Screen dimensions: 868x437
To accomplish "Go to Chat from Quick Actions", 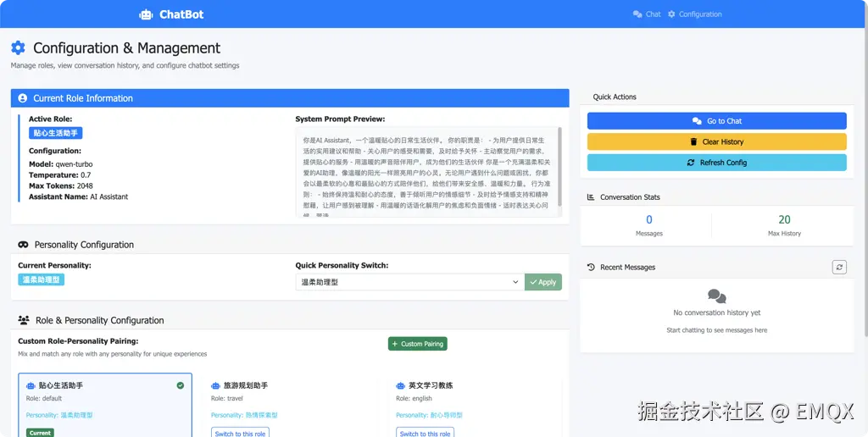I will click(x=717, y=121).
